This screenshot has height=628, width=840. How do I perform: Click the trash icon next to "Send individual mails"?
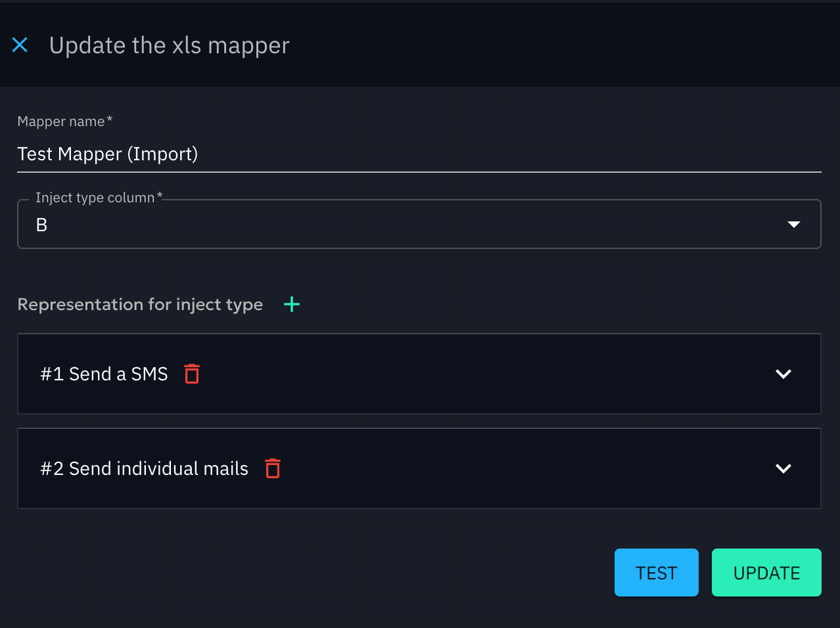[272, 468]
